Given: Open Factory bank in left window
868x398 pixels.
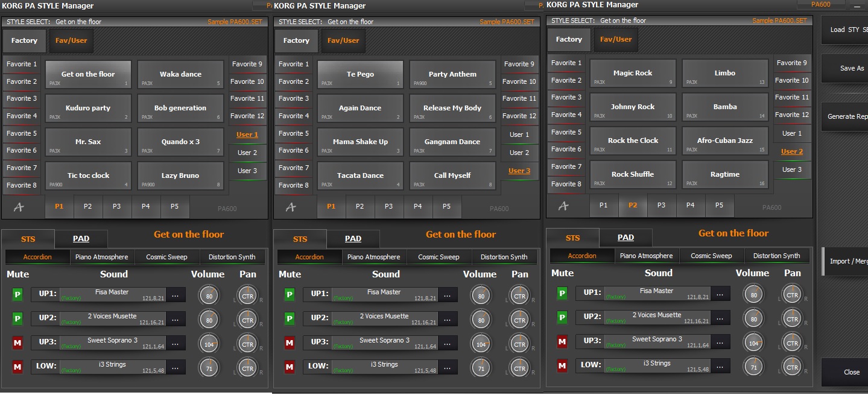Looking at the screenshot, I should coord(24,41).
